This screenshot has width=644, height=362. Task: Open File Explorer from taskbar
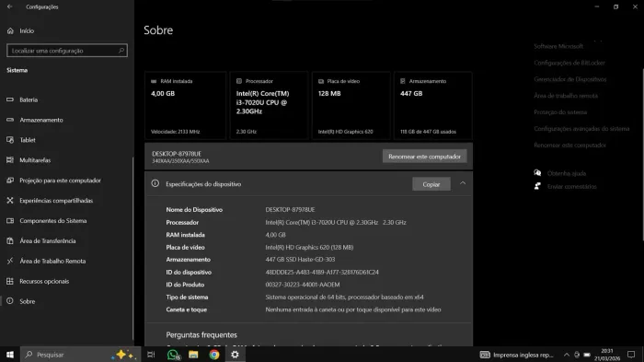(x=193, y=355)
